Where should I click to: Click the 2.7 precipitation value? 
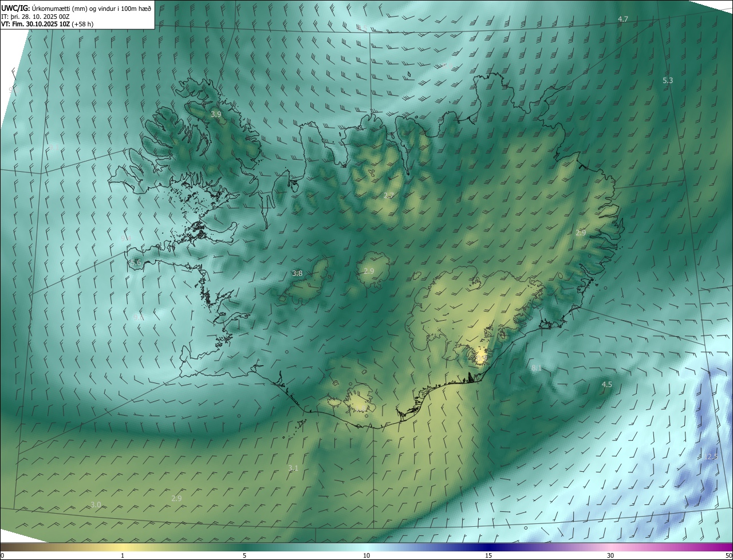(389, 196)
